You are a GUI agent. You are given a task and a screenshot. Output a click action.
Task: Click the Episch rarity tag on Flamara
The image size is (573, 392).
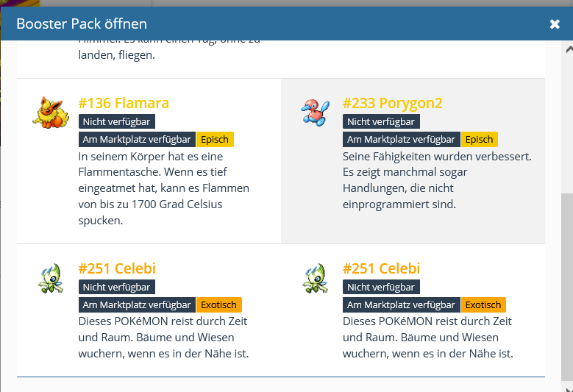pyautogui.click(x=215, y=139)
